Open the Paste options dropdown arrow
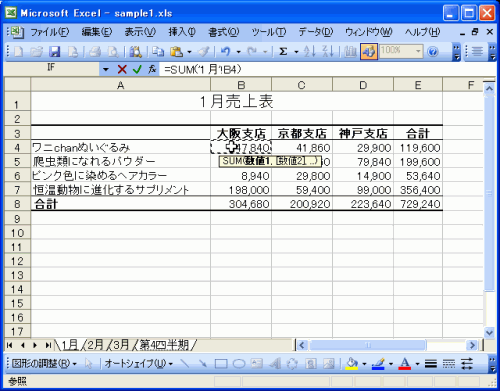The image size is (500, 391). [189, 52]
